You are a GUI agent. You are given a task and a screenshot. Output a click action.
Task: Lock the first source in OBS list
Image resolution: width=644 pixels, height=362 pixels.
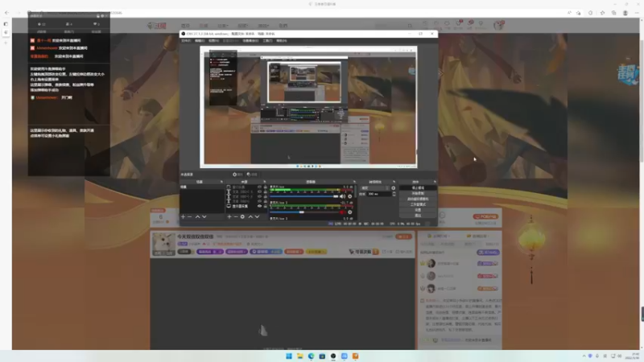click(x=265, y=187)
